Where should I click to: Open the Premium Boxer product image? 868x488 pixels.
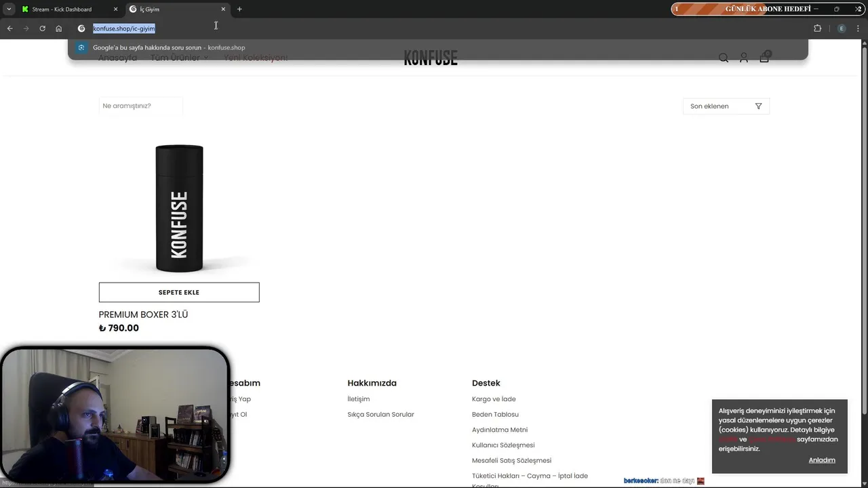[x=179, y=208]
